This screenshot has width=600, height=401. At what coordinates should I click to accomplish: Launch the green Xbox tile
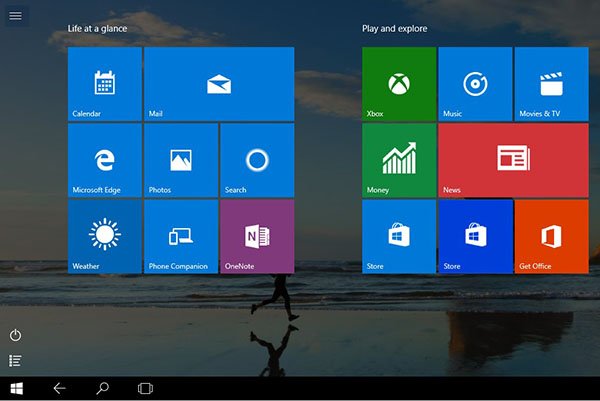(x=398, y=84)
